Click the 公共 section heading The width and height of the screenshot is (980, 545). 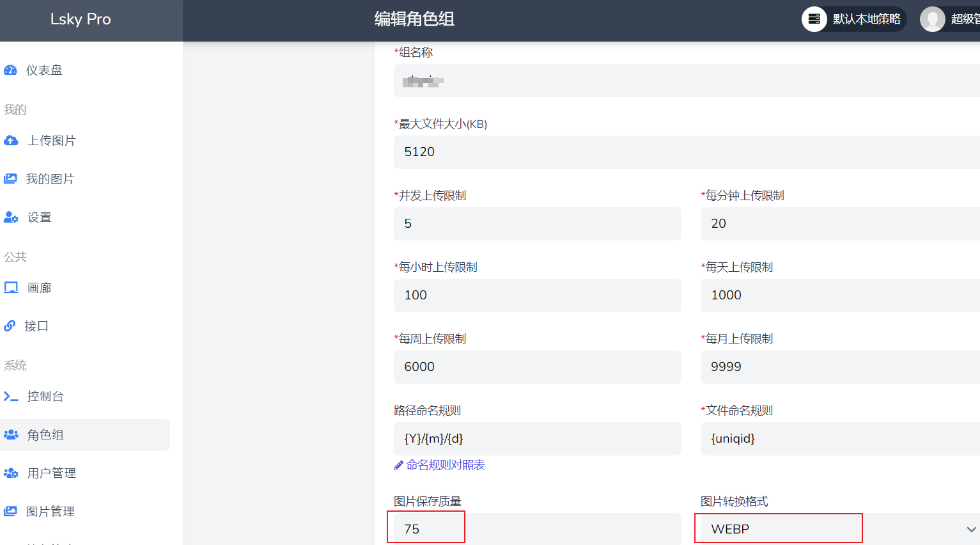(15, 257)
